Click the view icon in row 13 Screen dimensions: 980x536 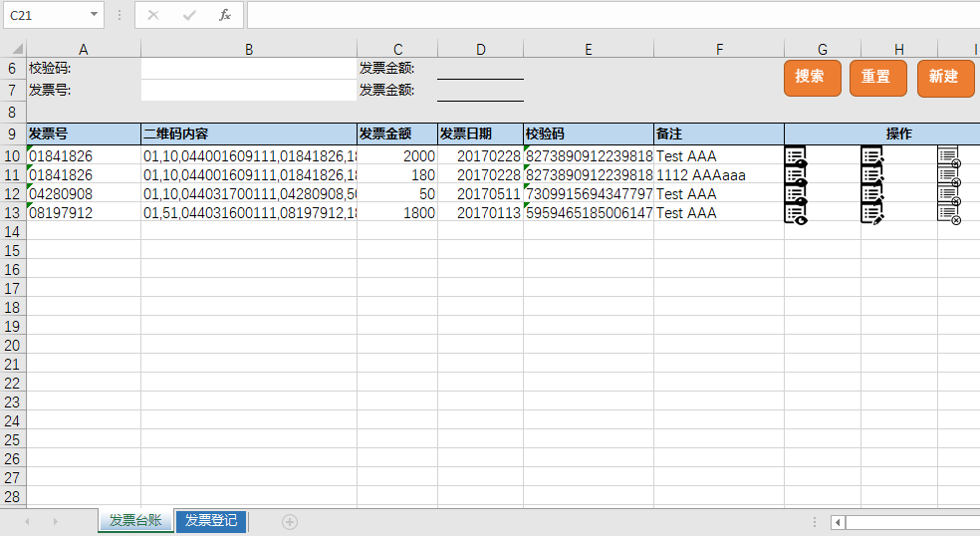[x=795, y=213]
